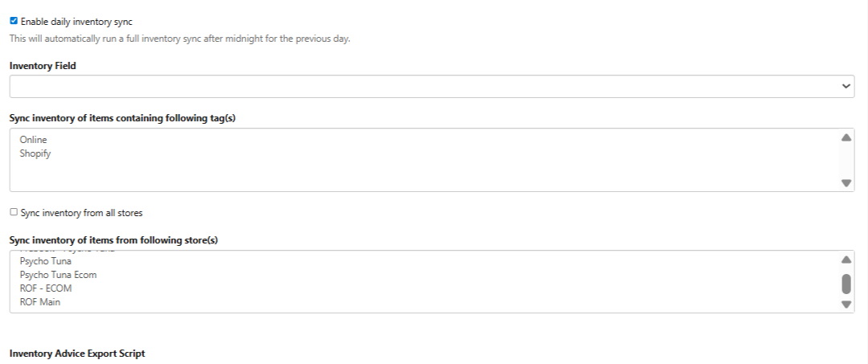Click the stores list scrollbar thumb
Viewport: 868px width, 364px height.
[x=845, y=283]
